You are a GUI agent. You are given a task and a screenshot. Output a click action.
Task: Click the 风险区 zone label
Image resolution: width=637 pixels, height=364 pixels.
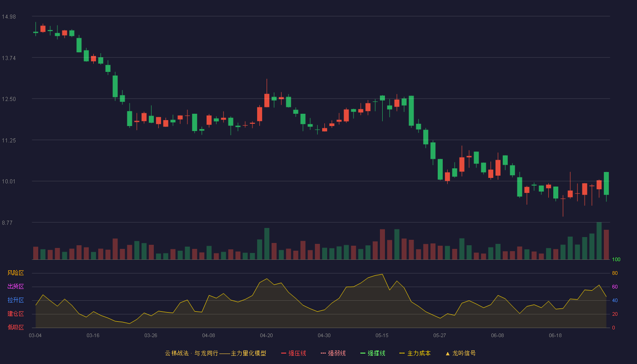coord(15,273)
